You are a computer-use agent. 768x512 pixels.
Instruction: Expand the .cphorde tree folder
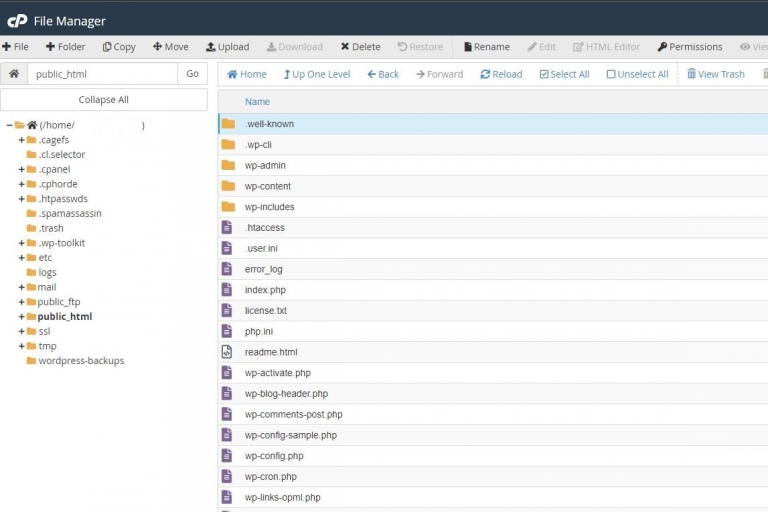(22, 184)
